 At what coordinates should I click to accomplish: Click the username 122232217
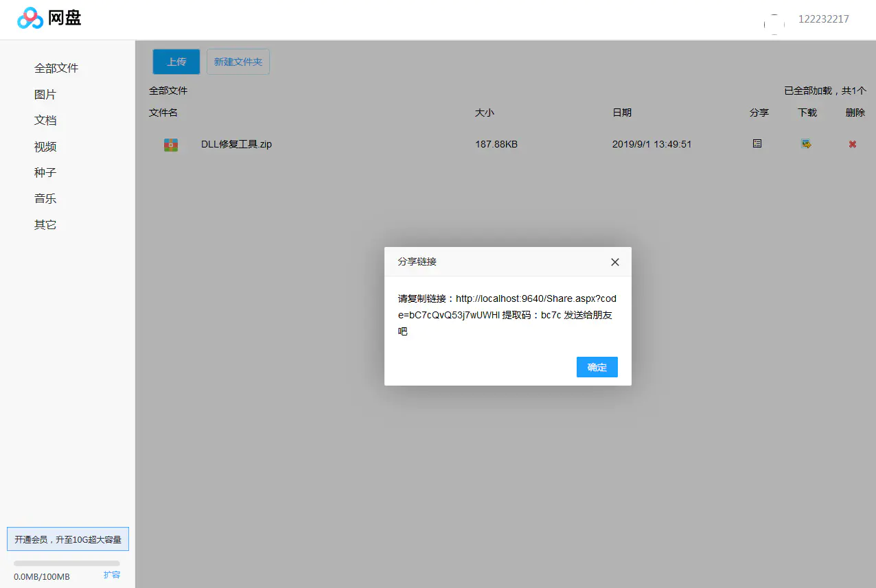(823, 19)
